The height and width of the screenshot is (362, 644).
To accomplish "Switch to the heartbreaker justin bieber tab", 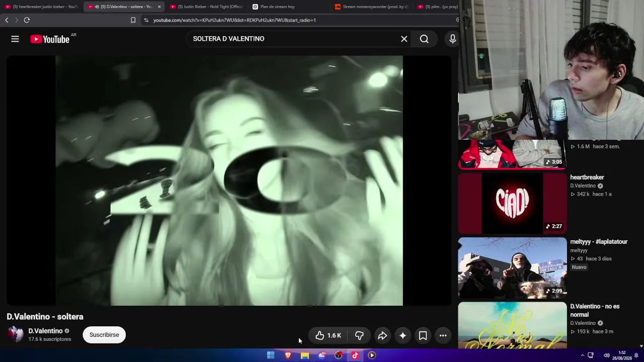I will click(x=41, y=7).
